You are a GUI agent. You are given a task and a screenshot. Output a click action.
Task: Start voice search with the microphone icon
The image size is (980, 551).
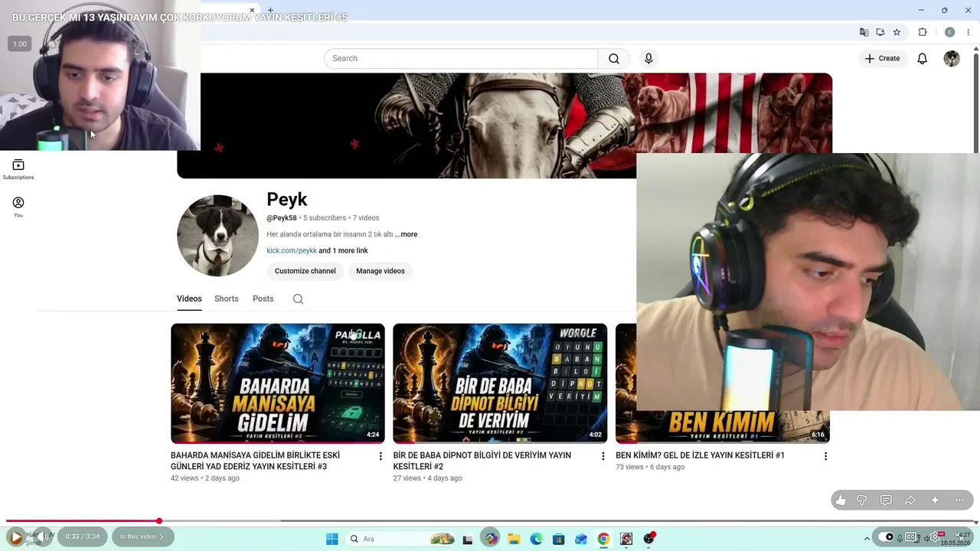pos(648,59)
